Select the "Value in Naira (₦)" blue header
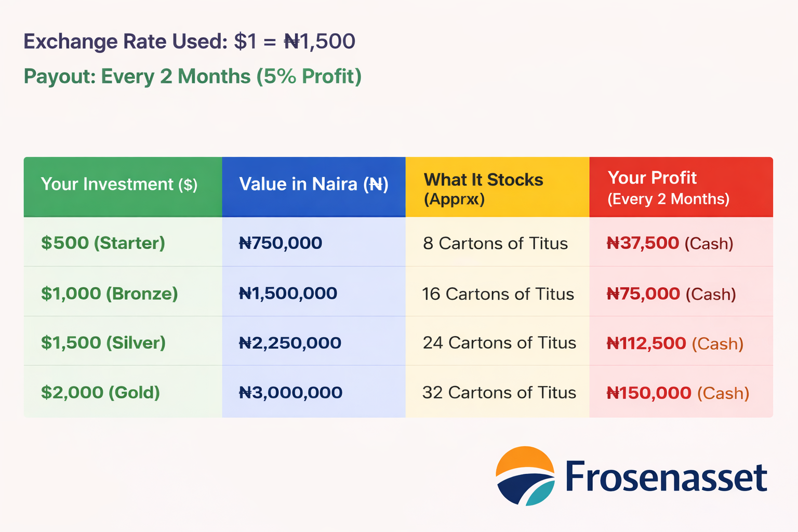This screenshot has width=798, height=532. click(313, 184)
